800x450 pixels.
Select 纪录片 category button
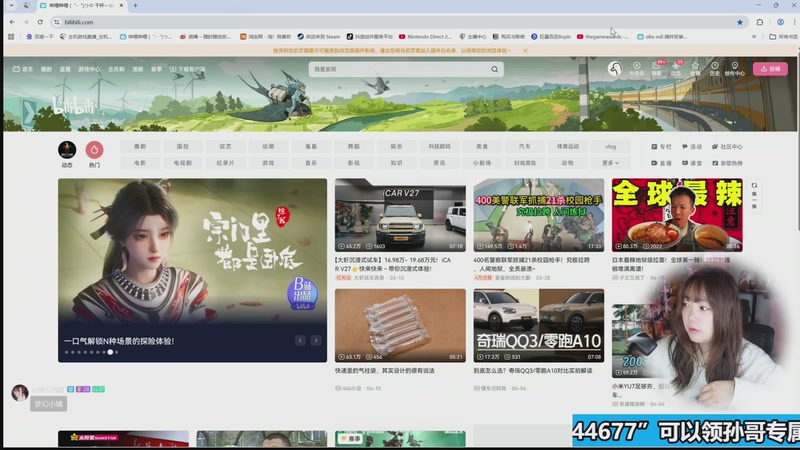(226, 163)
